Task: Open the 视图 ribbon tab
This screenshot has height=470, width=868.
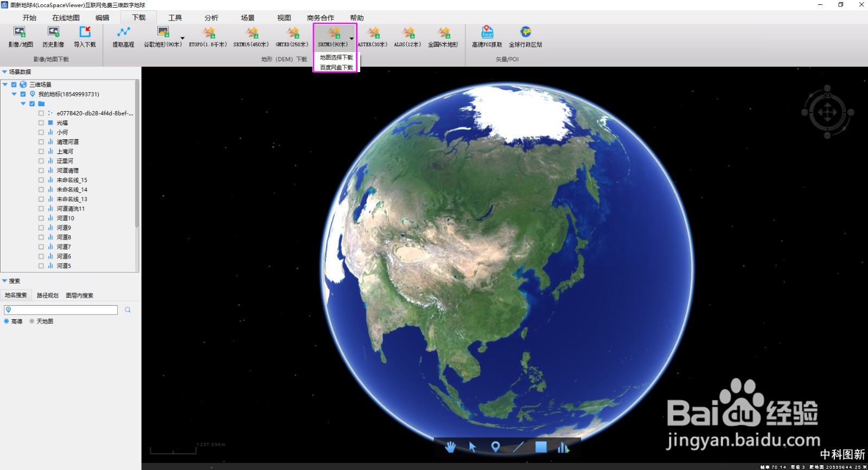Action: (284, 18)
